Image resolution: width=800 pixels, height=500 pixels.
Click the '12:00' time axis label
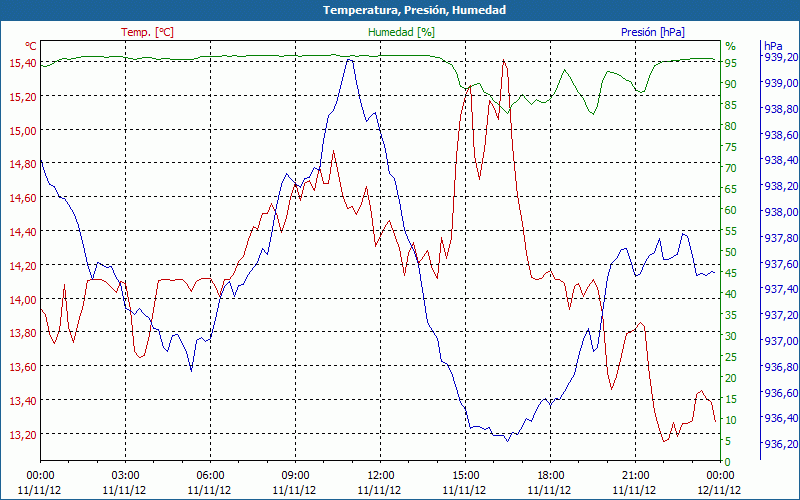point(381,476)
